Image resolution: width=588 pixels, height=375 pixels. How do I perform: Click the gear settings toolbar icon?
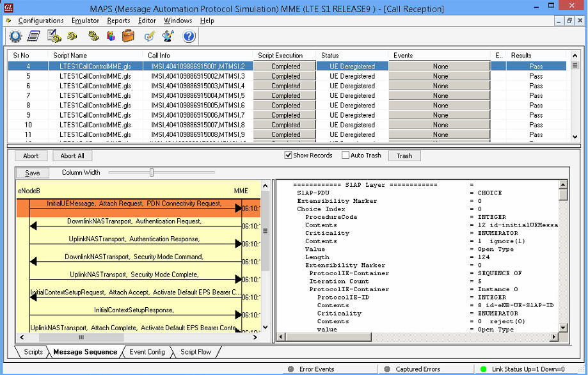pos(15,36)
